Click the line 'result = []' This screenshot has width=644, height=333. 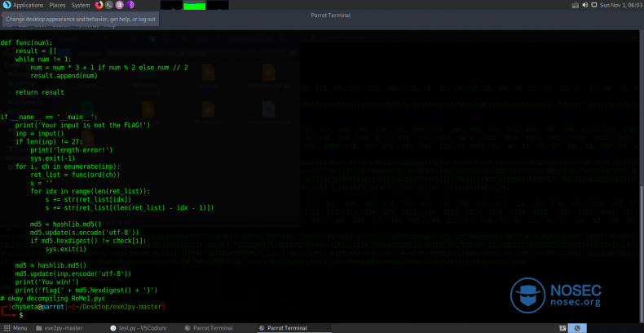tap(36, 51)
